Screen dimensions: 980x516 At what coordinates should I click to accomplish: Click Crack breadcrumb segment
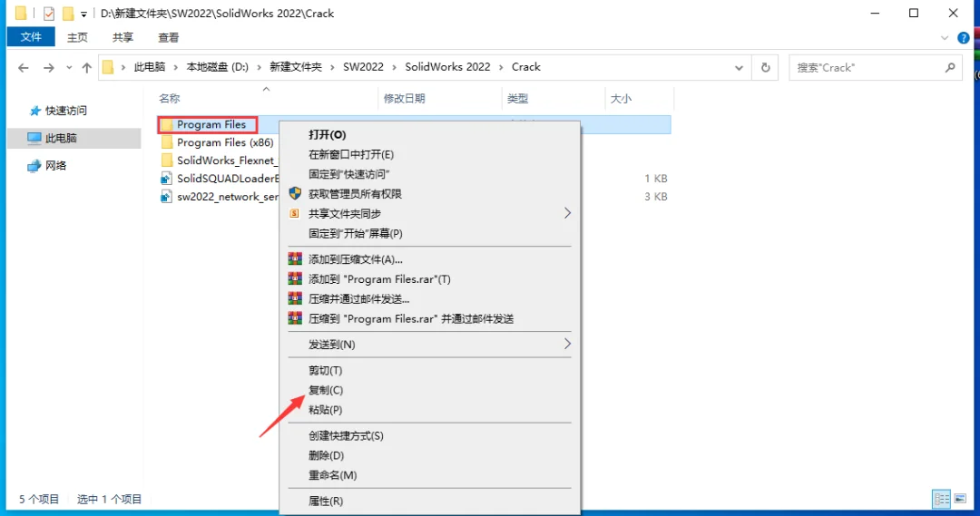click(x=525, y=67)
